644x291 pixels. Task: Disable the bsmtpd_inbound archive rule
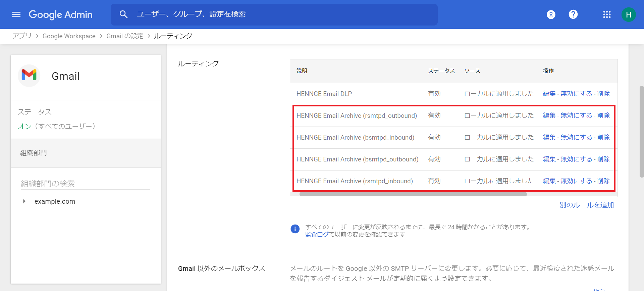point(576,137)
